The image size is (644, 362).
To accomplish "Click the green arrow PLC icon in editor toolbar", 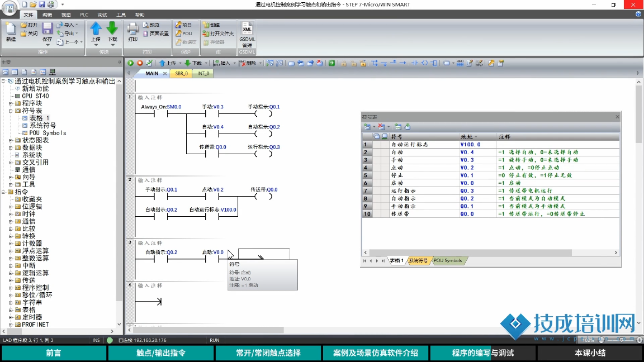I will [332, 63].
